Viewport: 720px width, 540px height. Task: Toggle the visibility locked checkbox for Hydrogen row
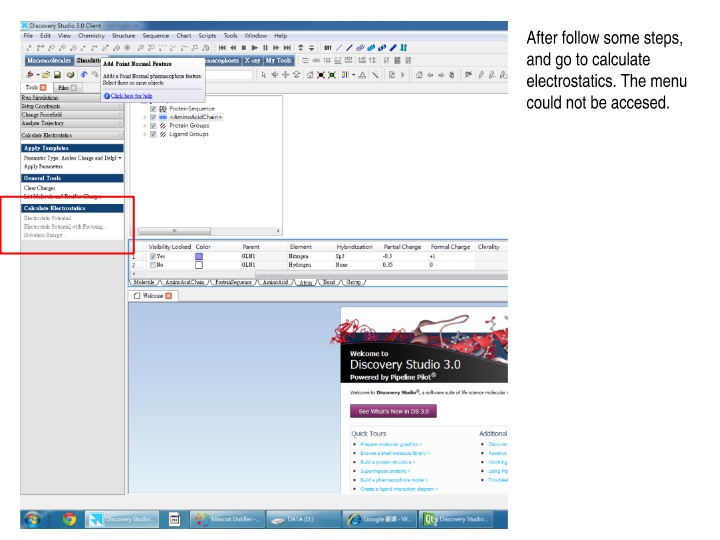coord(152,265)
